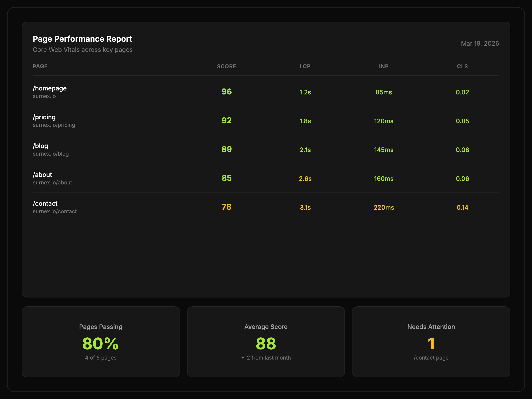Select the CLS column header
Image resolution: width=532 pixels, height=399 pixels.
point(462,66)
